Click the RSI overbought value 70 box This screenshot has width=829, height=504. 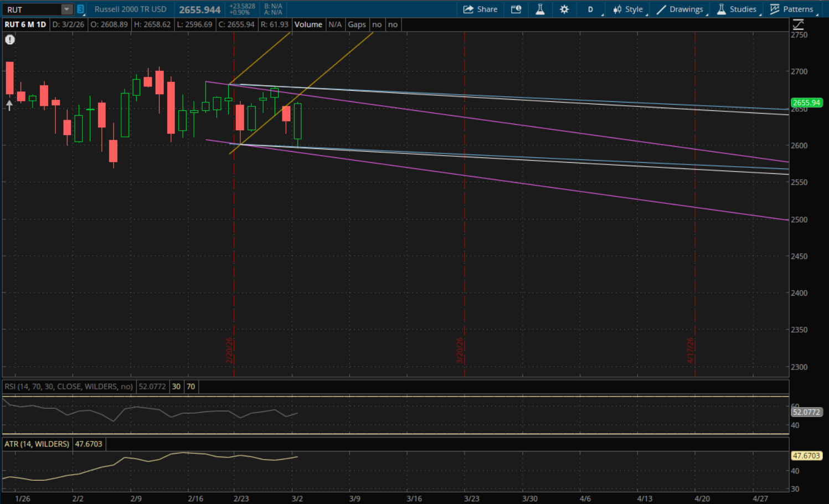[191, 387]
